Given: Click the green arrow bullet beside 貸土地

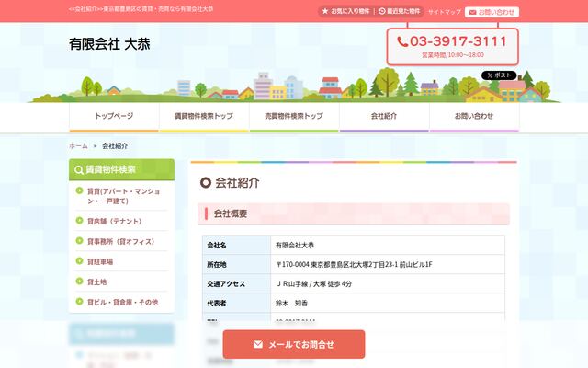Looking at the screenshot, I should coord(79,282).
